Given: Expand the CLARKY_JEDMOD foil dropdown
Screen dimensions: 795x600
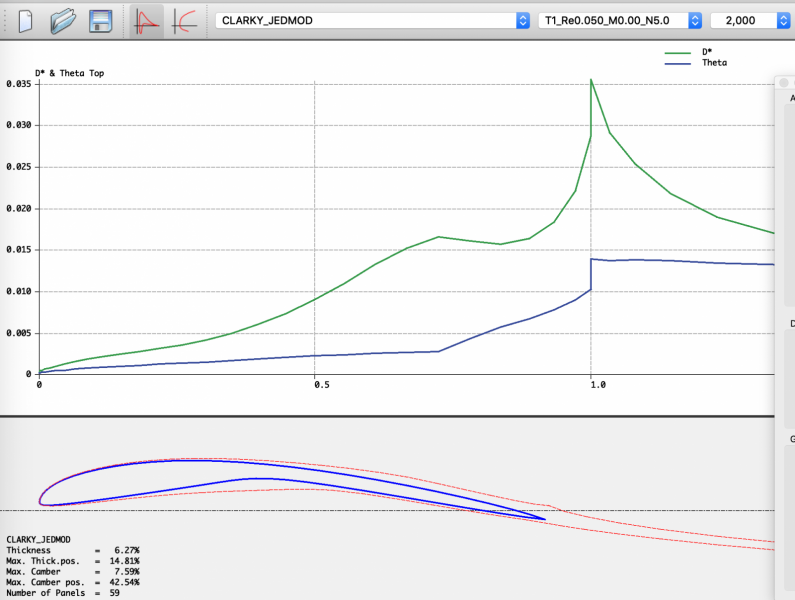Looking at the screenshot, I should pyautogui.click(x=522, y=20).
